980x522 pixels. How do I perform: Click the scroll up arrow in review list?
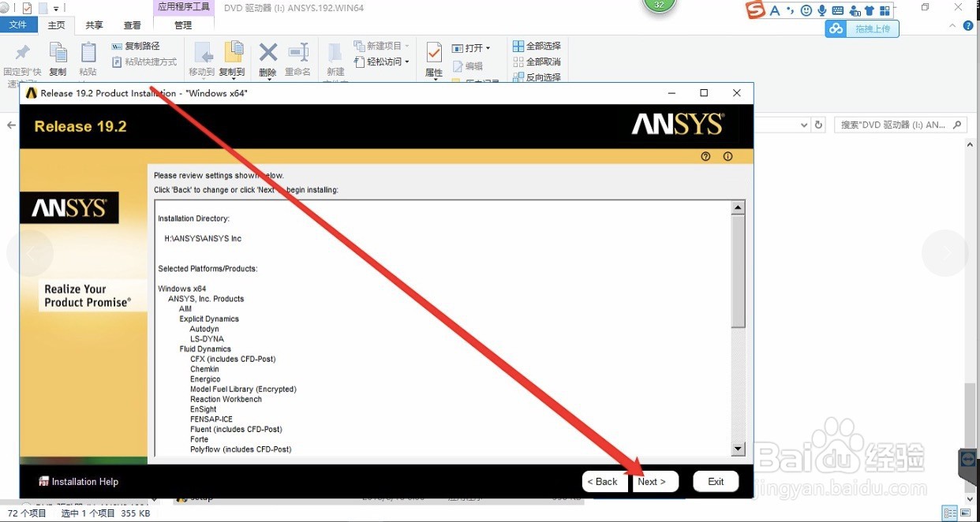coord(739,209)
